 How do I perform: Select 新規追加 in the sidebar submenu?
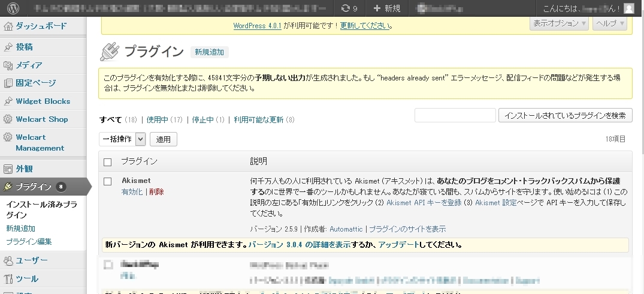tap(20, 229)
